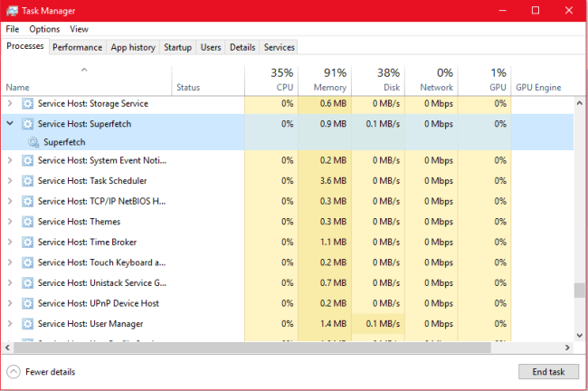The width and height of the screenshot is (588, 391).
Task: Sort by the Status column header
Action: pyautogui.click(x=208, y=81)
